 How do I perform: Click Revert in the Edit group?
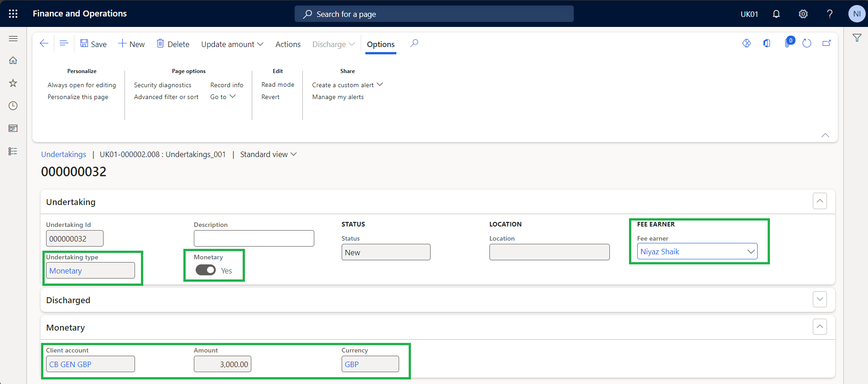click(x=270, y=97)
